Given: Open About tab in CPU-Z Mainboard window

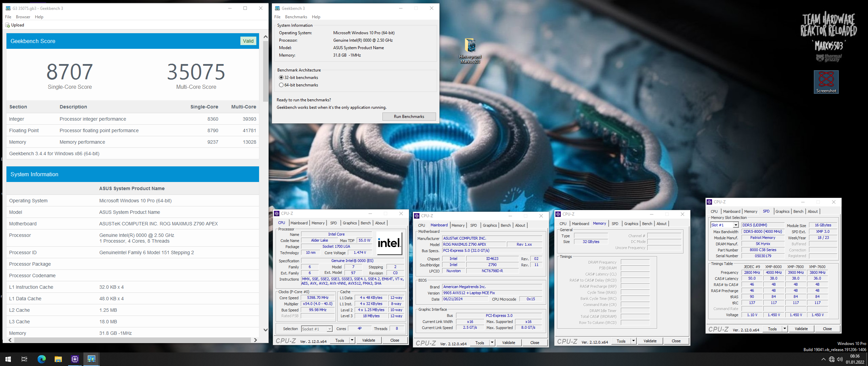Looking at the screenshot, I should click(x=520, y=225).
